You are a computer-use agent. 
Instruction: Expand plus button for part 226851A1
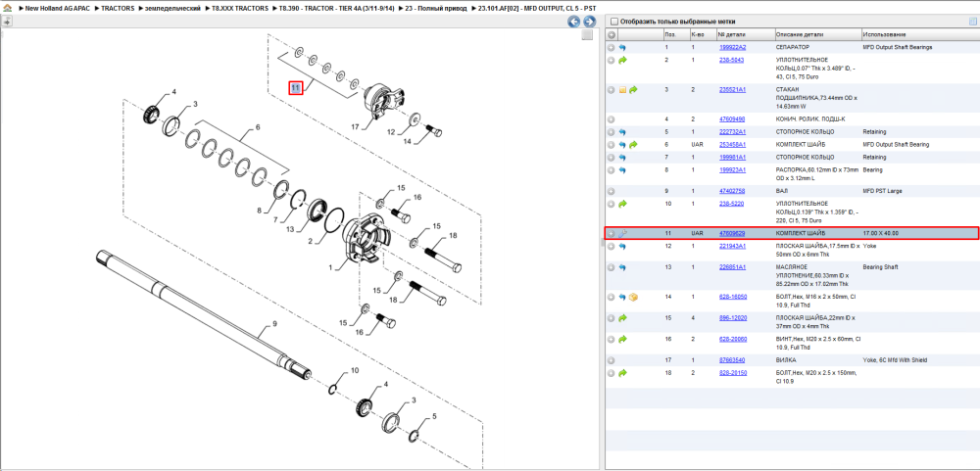pyautogui.click(x=612, y=267)
